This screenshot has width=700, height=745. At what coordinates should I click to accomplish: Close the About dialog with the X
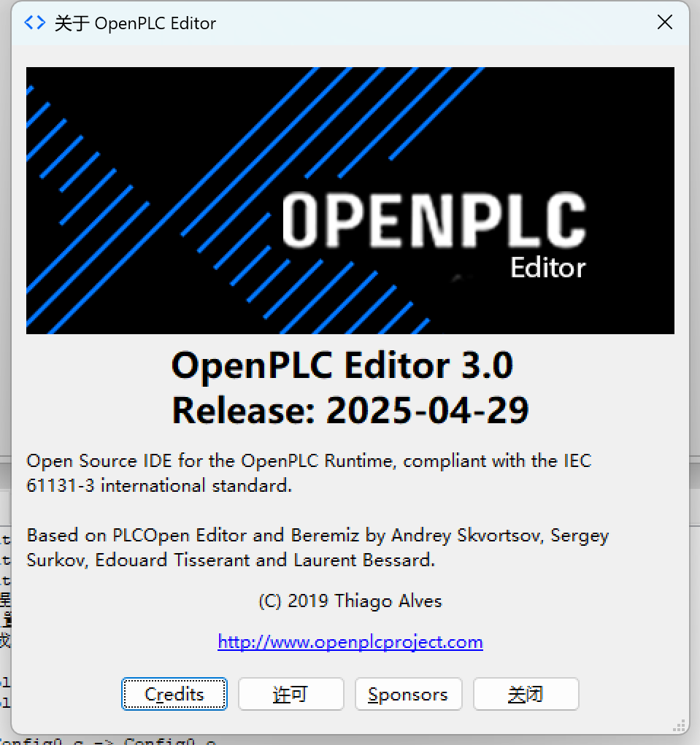(x=664, y=22)
